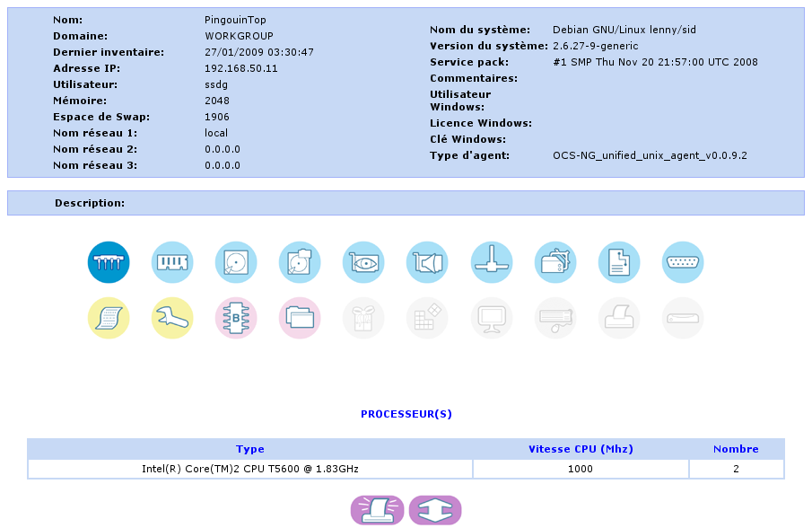Click the greyed-out Monitor icon
This screenshot has height=528, width=812.
tap(492, 318)
